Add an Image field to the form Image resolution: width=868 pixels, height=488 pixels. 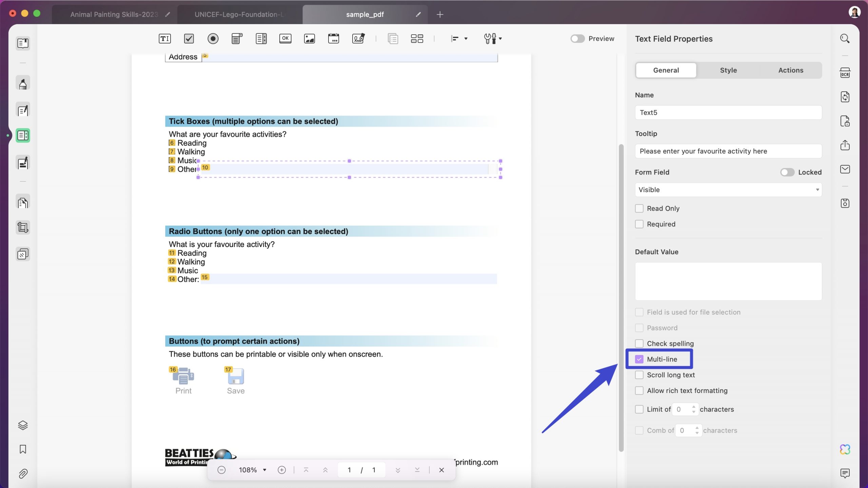pos(309,38)
